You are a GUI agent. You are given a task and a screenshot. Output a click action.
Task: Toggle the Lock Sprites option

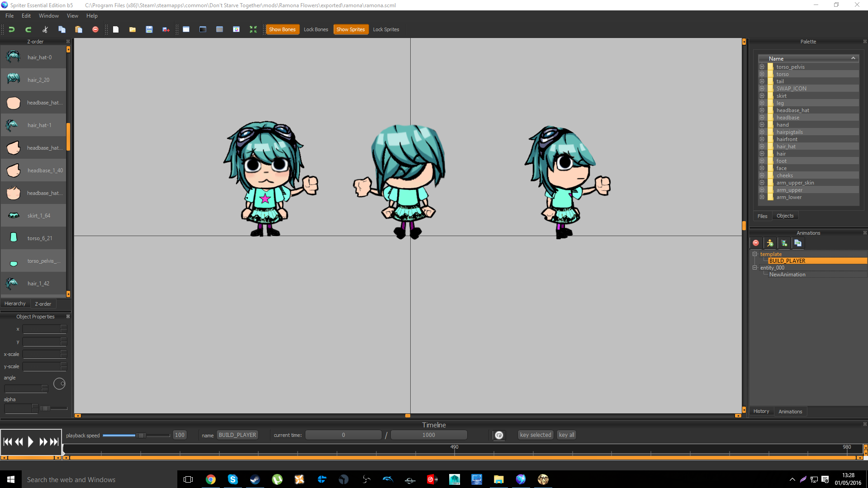(386, 29)
